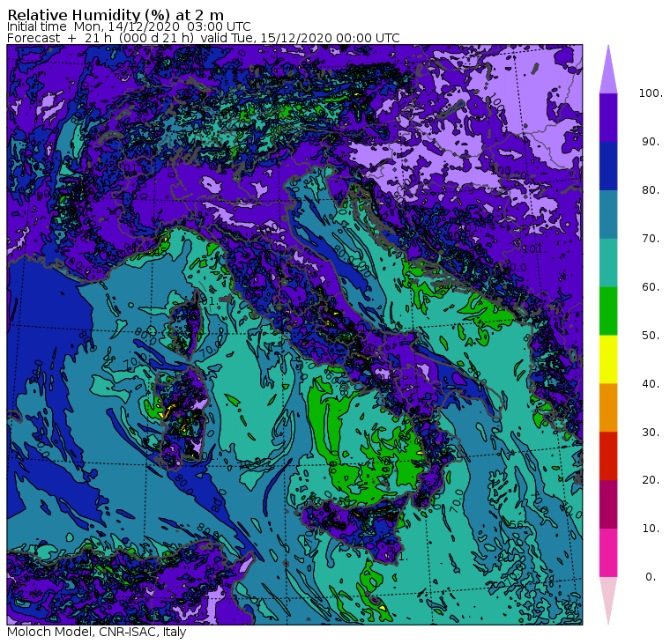This screenshot has height=644, width=670.
Task: Click the colorbar label '60.'
Action: pos(651,287)
